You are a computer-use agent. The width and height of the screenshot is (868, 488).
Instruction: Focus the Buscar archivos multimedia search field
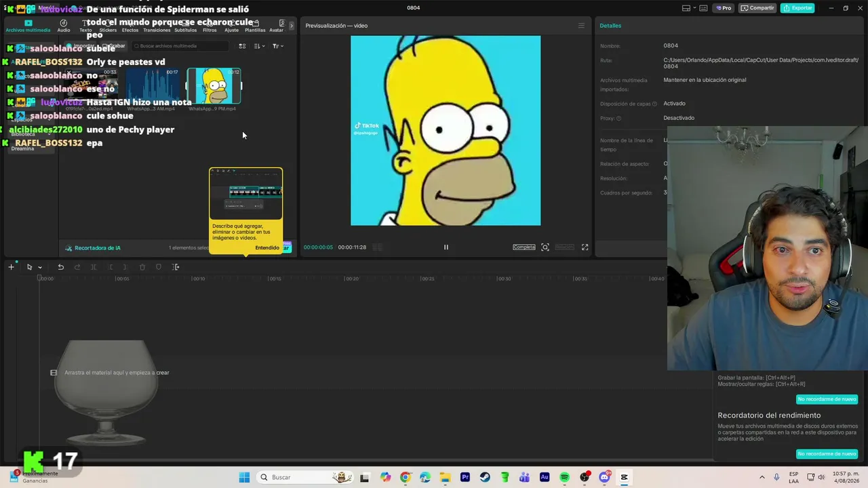tap(180, 46)
